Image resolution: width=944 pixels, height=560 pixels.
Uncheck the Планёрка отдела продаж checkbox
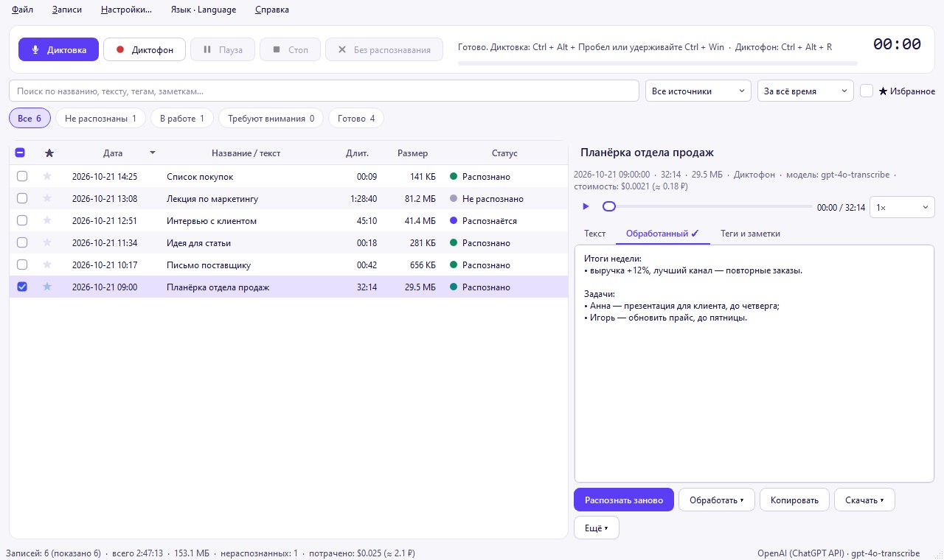tap(22, 287)
